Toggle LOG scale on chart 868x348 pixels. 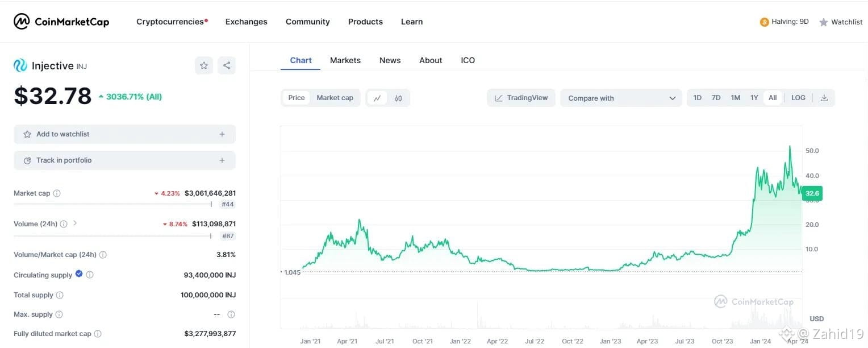click(798, 98)
